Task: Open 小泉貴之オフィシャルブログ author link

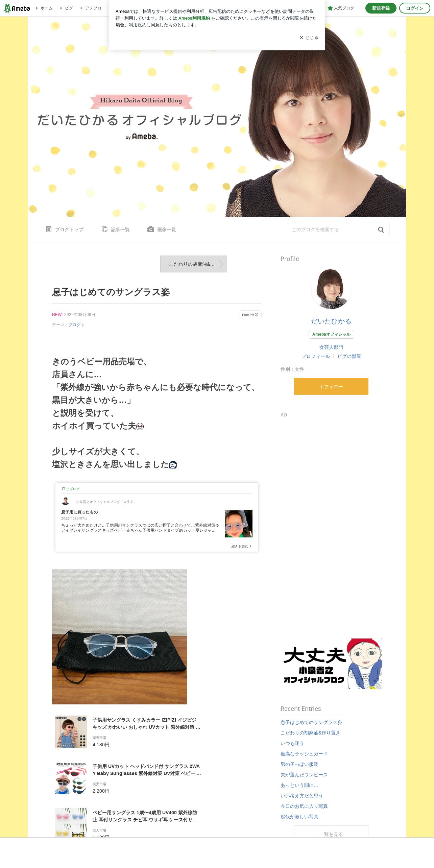Action: (106, 502)
